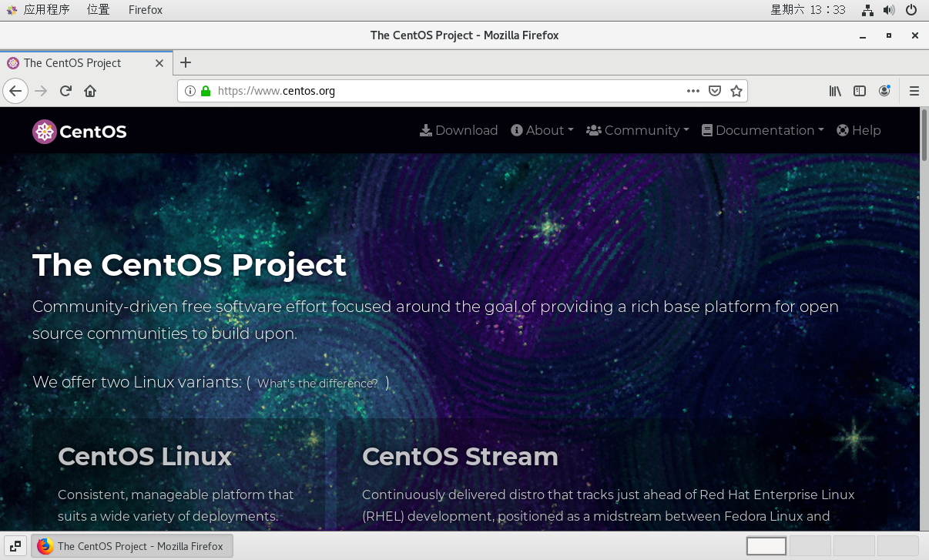The image size is (929, 560).
Task: Save page to Pocket
Action: (x=715, y=91)
